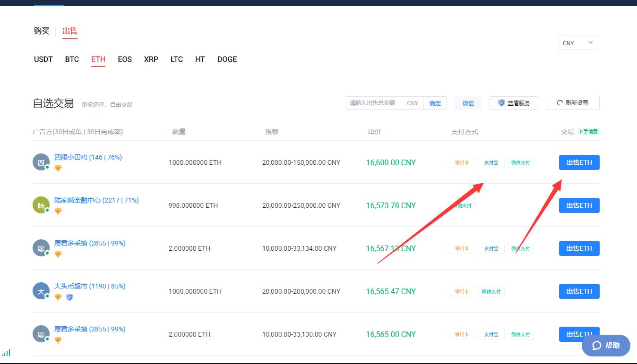Open the CNY currency dropdown
Screen dimensions: 637x364
(x=578, y=43)
